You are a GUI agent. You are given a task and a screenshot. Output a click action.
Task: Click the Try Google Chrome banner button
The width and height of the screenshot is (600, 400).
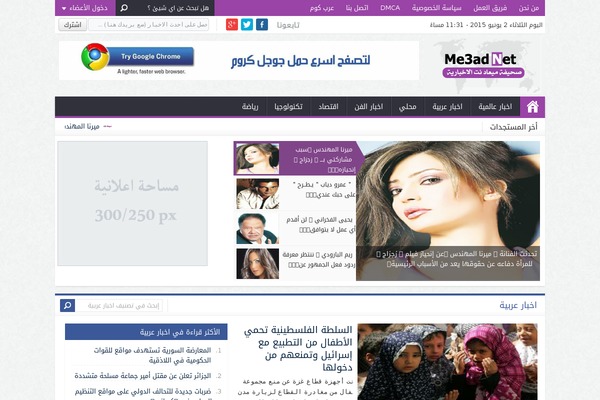tap(150, 57)
